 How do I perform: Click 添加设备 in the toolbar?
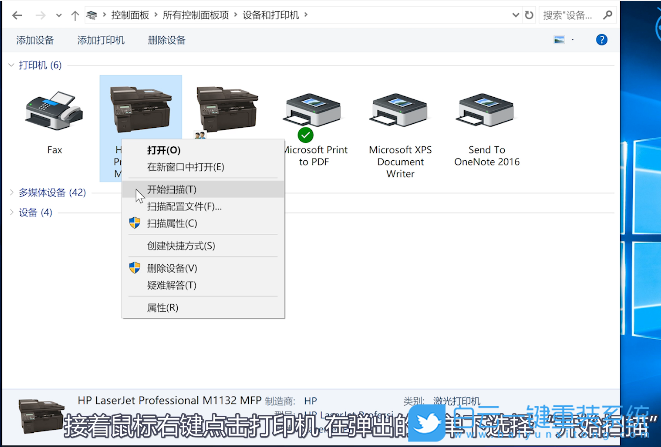(x=35, y=40)
